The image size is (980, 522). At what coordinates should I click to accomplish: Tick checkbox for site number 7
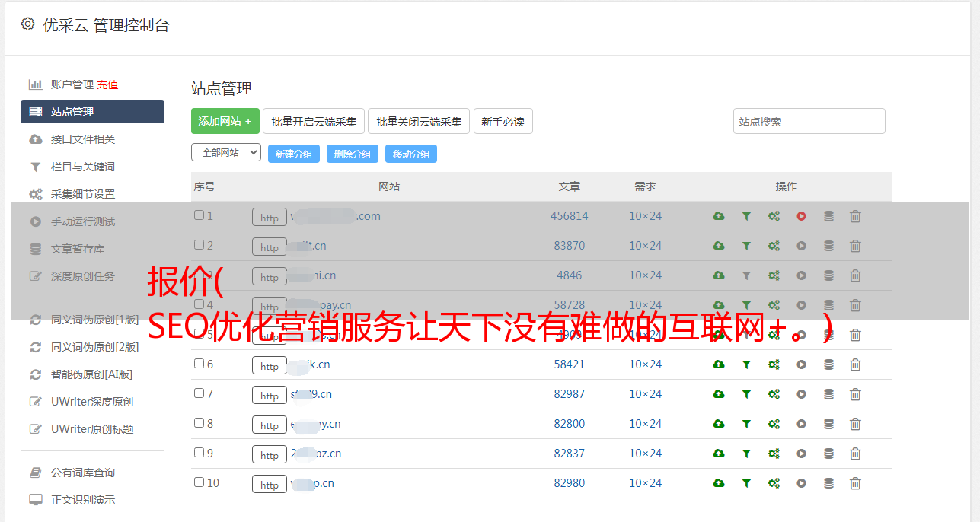(x=199, y=393)
